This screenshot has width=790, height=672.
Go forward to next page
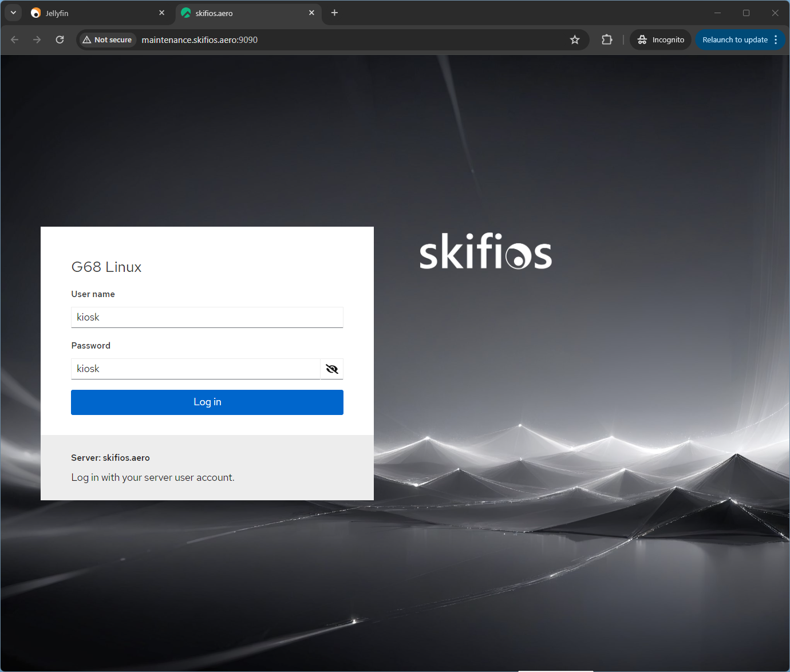(x=37, y=39)
